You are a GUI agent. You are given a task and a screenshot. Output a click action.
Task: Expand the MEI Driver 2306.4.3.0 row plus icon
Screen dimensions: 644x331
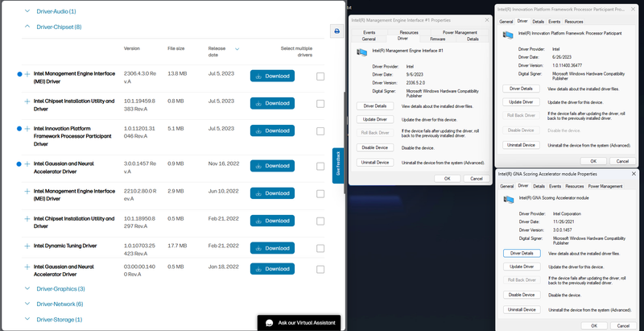[x=27, y=74]
